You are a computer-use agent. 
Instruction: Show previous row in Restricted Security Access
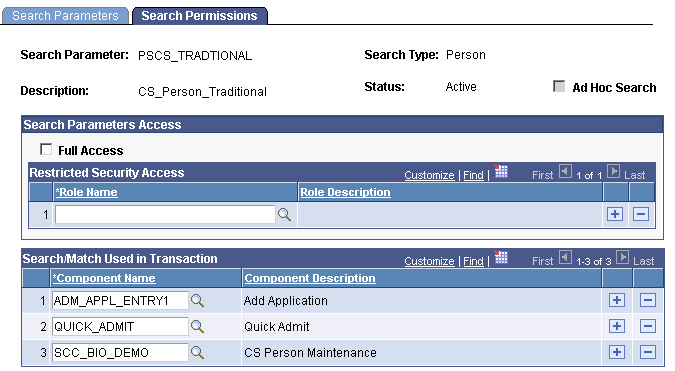[565, 172]
